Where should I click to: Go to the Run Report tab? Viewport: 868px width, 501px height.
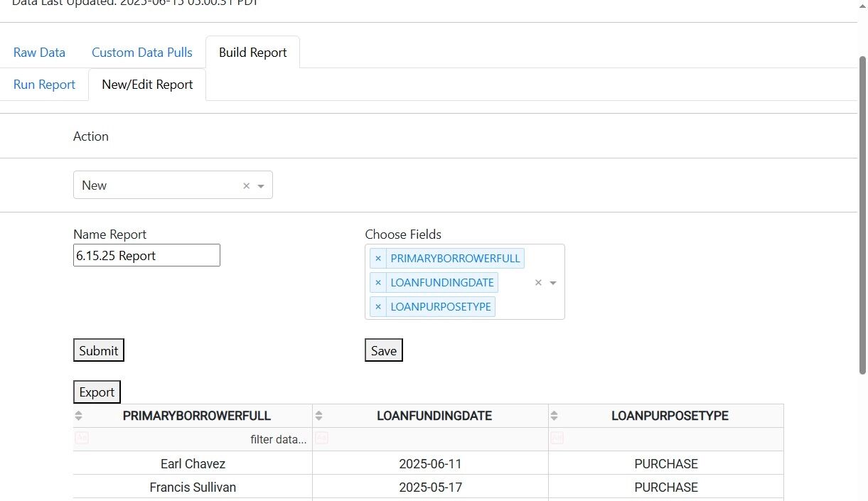point(44,85)
